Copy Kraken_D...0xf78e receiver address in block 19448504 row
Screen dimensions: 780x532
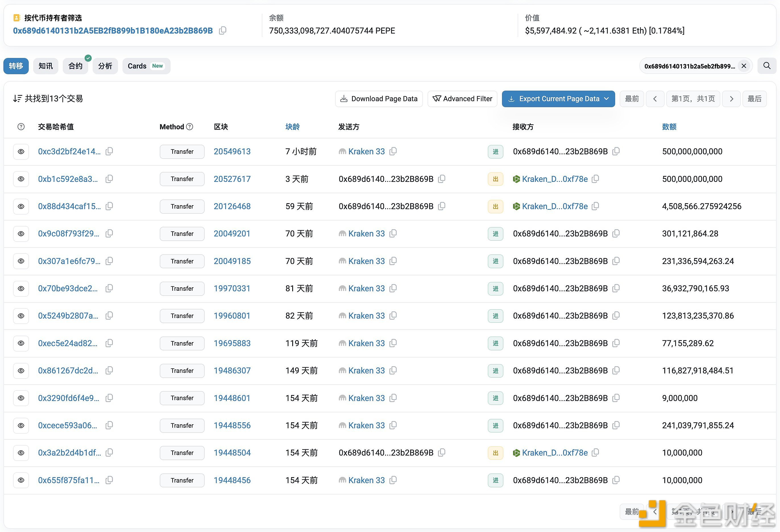pyautogui.click(x=595, y=452)
